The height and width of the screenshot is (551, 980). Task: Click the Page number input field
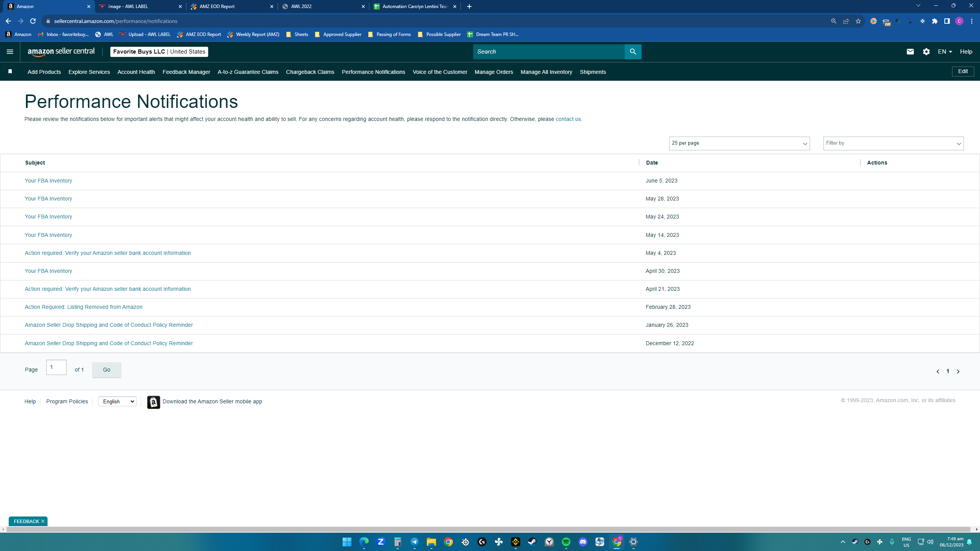pyautogui.click(x=56, y=367)
